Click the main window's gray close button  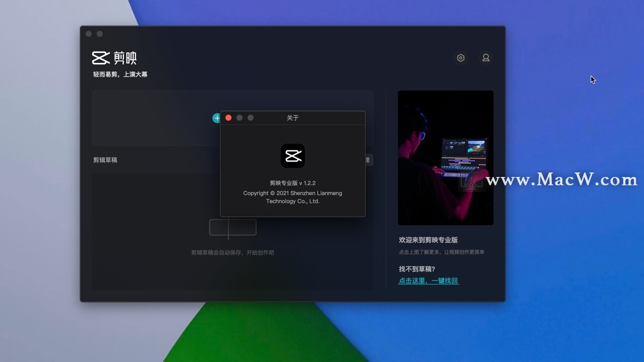point(89,34)
